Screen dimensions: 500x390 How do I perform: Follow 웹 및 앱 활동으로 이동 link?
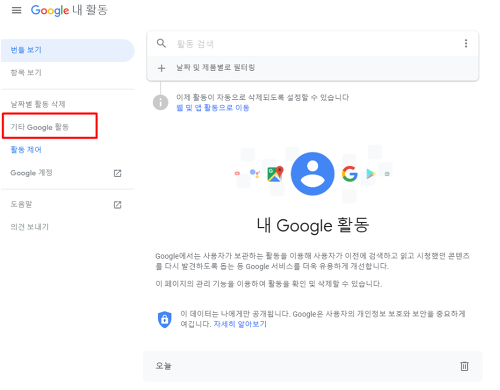pyautogui.click(x=213, y=108)
